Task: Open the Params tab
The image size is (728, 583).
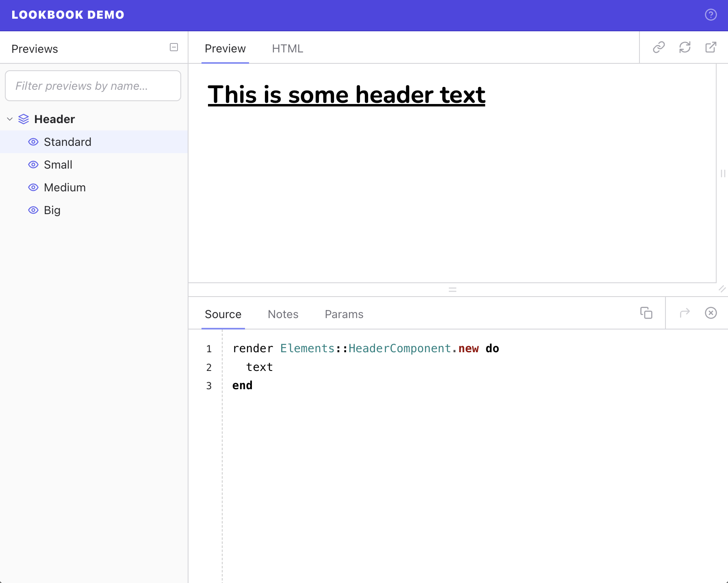Action: pos(344,314)
